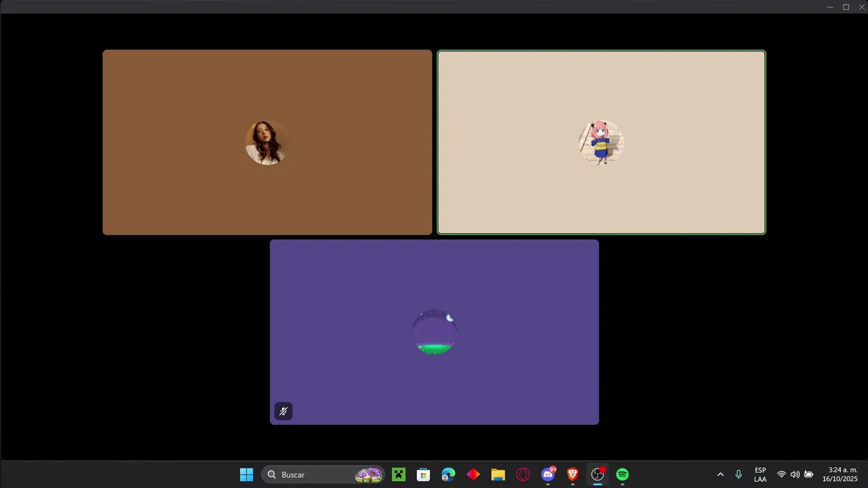This screenshot has height=488, width=868.
Task: Click the volume speaker icon in tray
Action: tap(795, 474)
